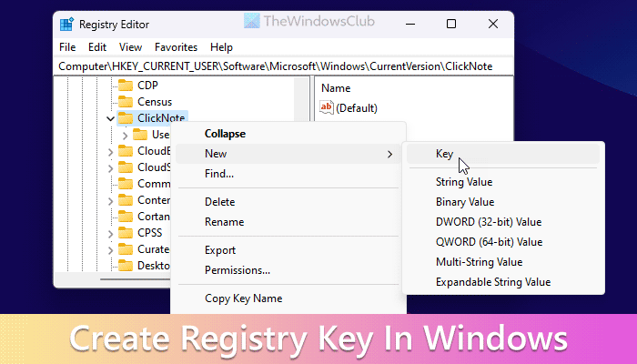Select Export in the context menu
Screen dimensions: 637x364
tap(288, 250)
